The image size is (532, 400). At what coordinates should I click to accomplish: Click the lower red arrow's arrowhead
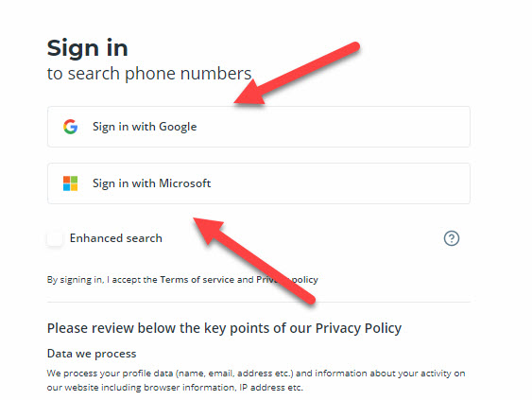(x=208, y=230)
